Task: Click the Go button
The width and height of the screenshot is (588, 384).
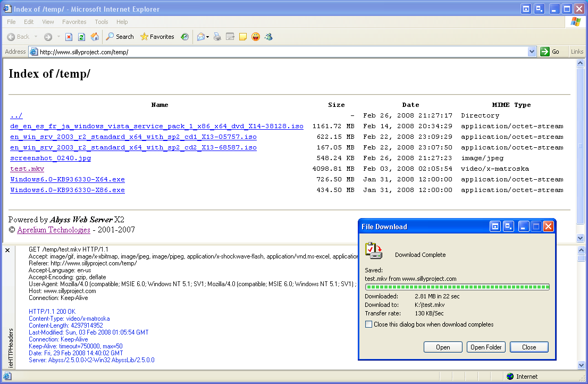Action: tap(550, 52)
